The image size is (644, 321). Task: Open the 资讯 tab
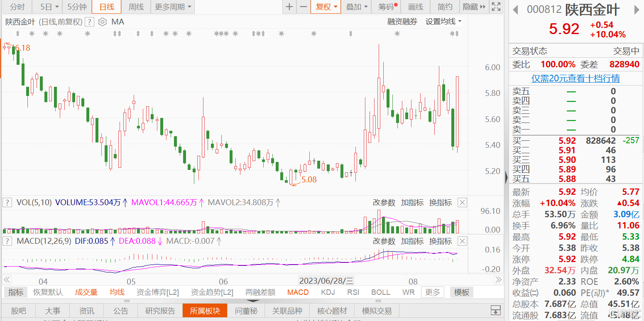click(x=86, y=311)
